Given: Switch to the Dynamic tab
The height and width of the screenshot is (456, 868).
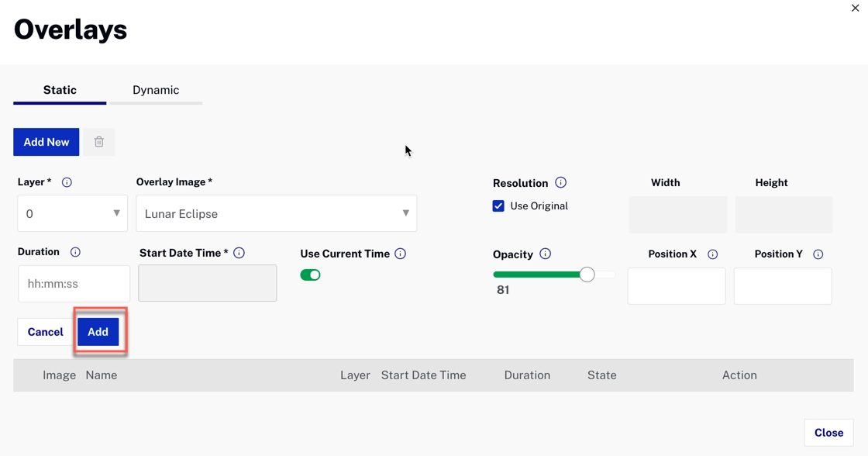Looking at the screenshot, I should click(x=156, y=89).
